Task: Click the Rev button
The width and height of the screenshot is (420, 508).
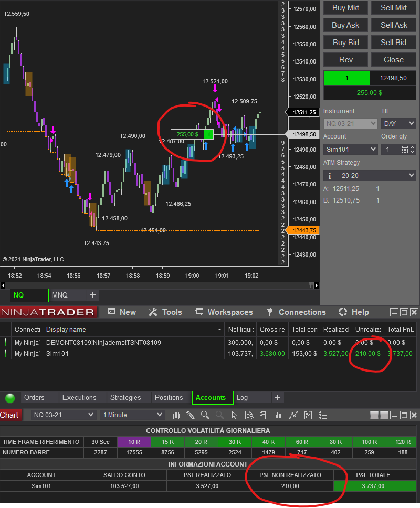Action: click(346, 60)
